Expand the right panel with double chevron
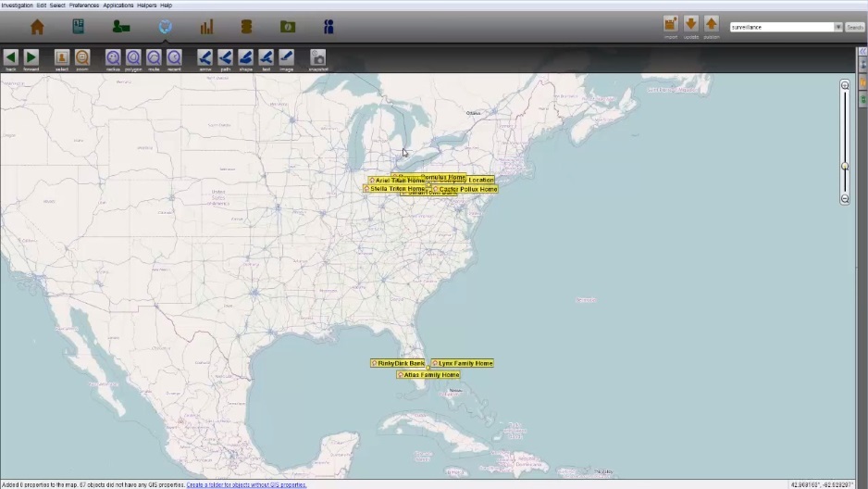 (863, 52)
